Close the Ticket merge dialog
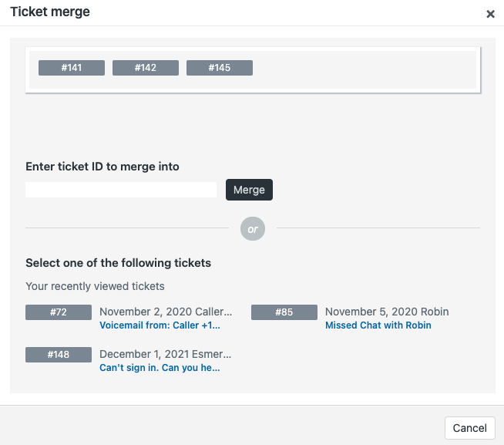Viewport: 504px width, 445px height. coord(490,14)
